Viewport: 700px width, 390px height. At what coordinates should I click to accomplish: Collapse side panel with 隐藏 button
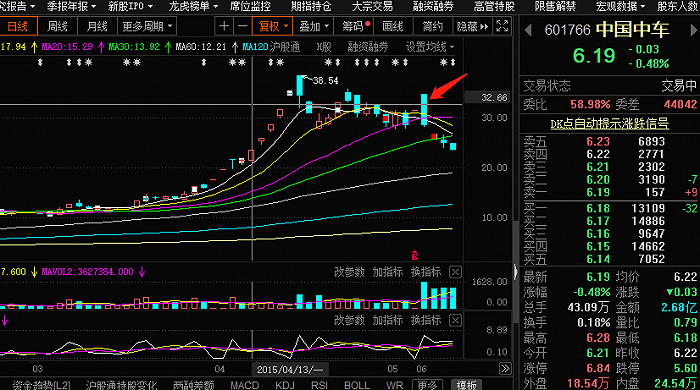pos(472,26)
